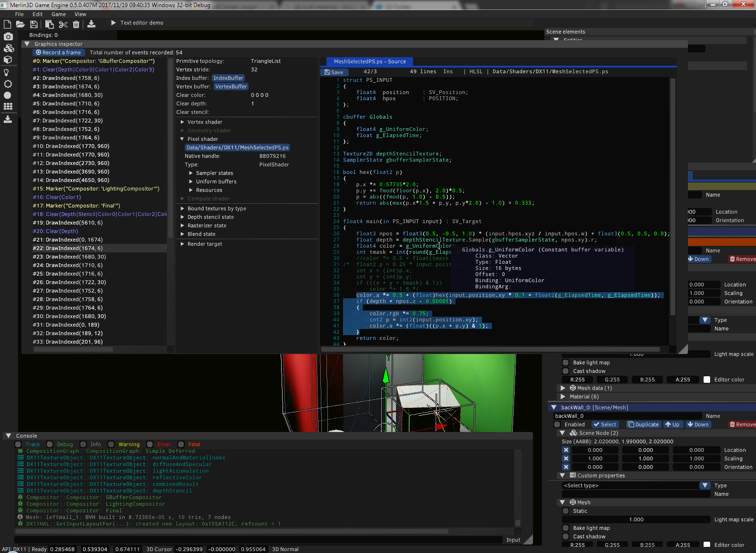Image resolution: width=756 pixels, height=553 pixels.
Task: Toggle Cast shadow above Mesh data (1)
Action: 566,371
